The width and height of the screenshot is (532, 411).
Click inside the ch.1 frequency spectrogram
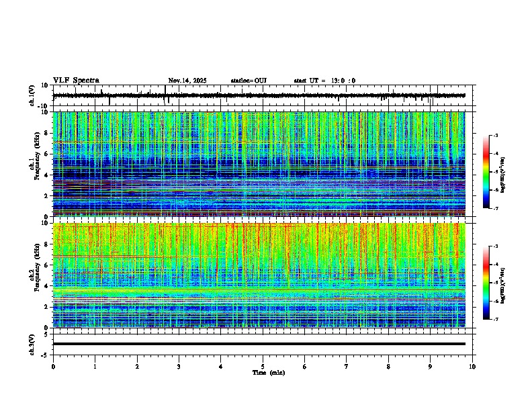point(259,164)
